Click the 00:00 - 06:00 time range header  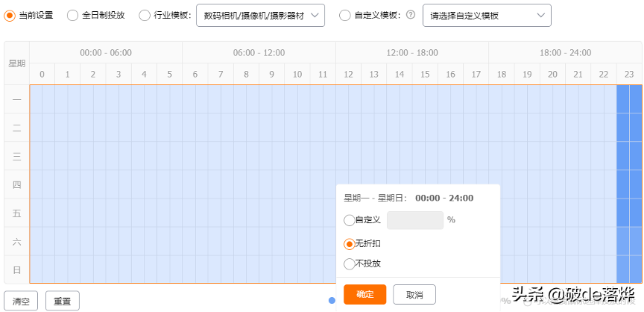click(x=106, y=53)
